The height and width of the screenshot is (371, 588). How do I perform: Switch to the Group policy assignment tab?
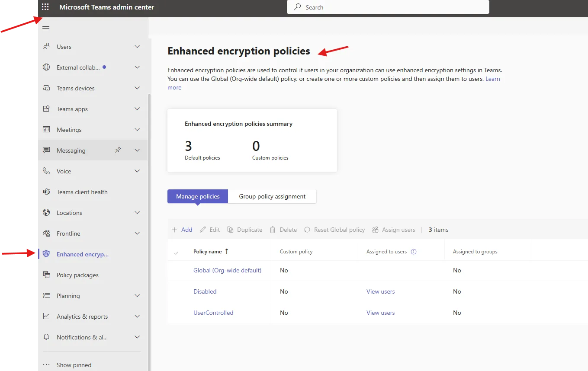click(x=272, y=196)
